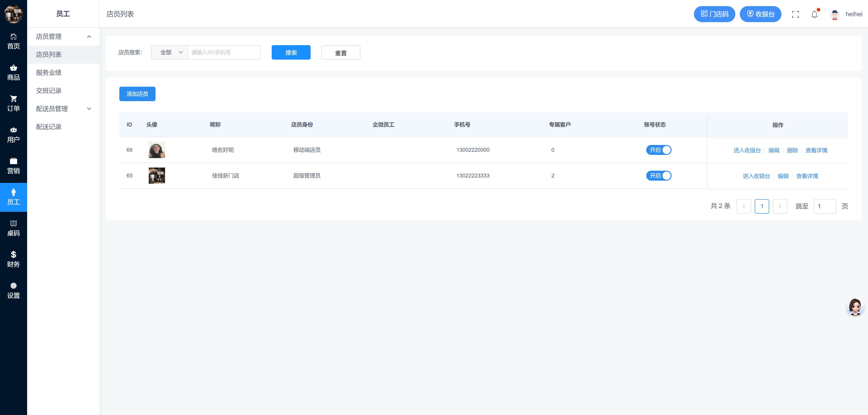Open the 营销 marketing icon section

click(14, 166)
